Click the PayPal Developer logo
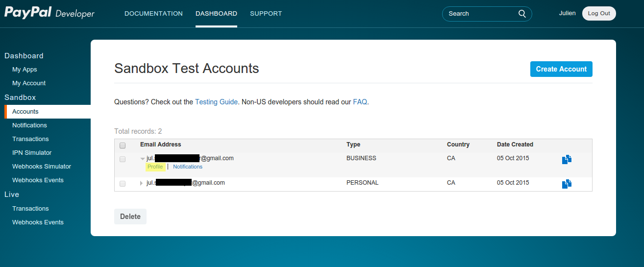Viewport: 644px width, 267px height. click(x=49, y=13)
